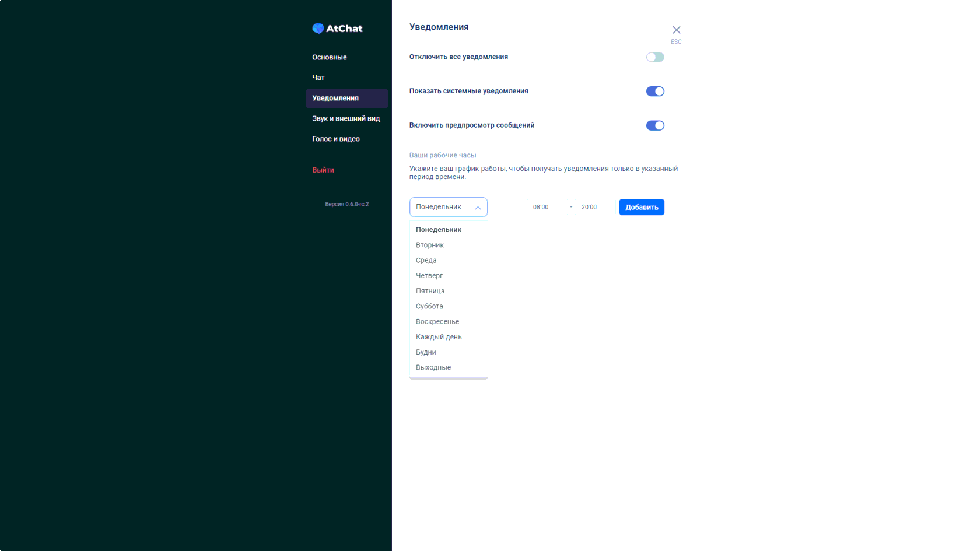Open the Основные settings section

[346, 57]
